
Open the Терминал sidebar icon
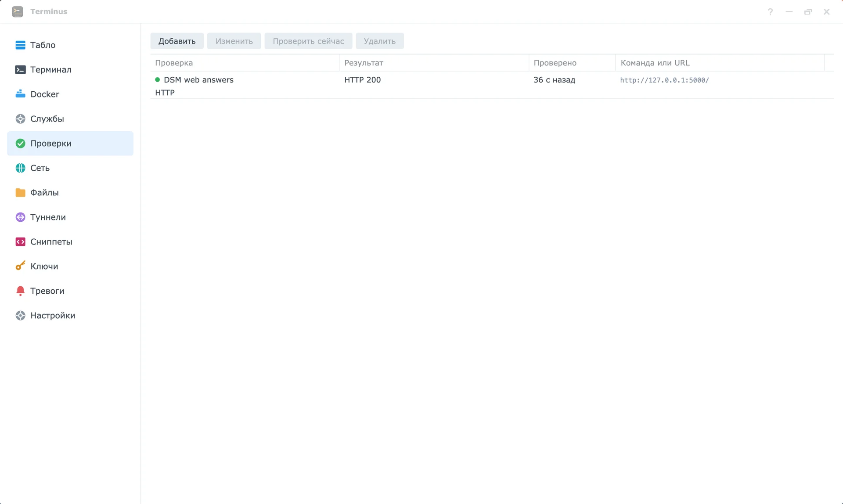coord(20,69)
